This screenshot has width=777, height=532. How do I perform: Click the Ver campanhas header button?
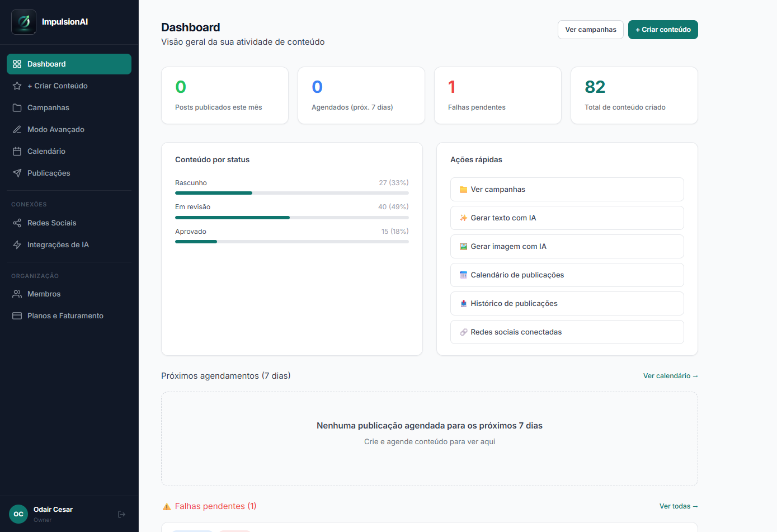click(x=591, y=30)
